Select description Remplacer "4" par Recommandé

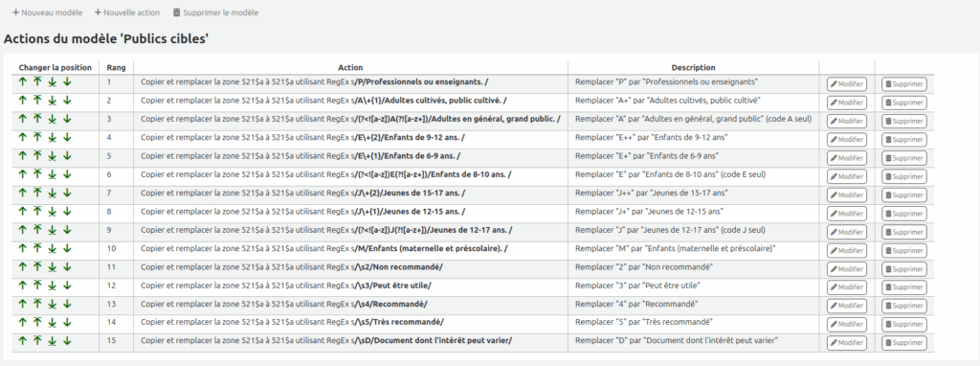636,304
